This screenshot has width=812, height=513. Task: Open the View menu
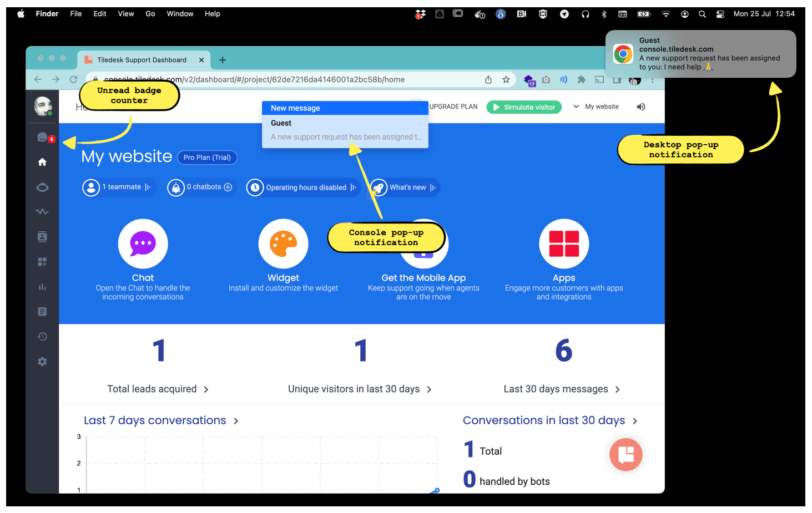[126, 14]
